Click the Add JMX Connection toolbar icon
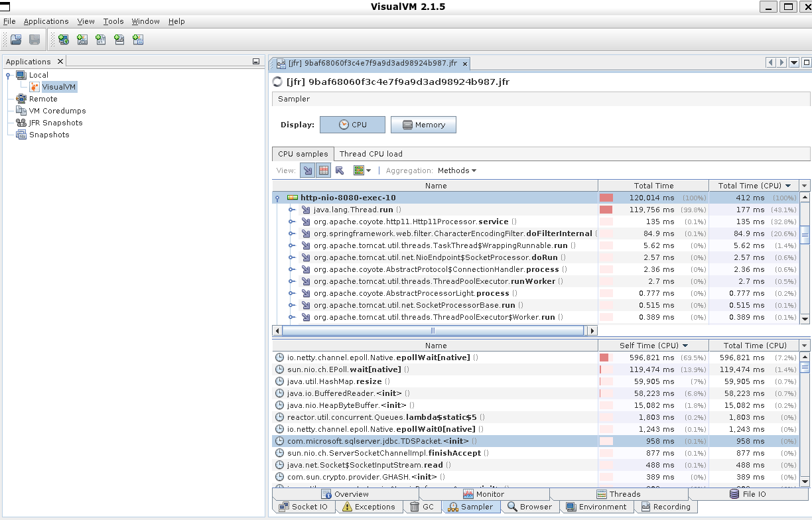The height and width of the screenshot is (520, 812). [x=82, y=40]
